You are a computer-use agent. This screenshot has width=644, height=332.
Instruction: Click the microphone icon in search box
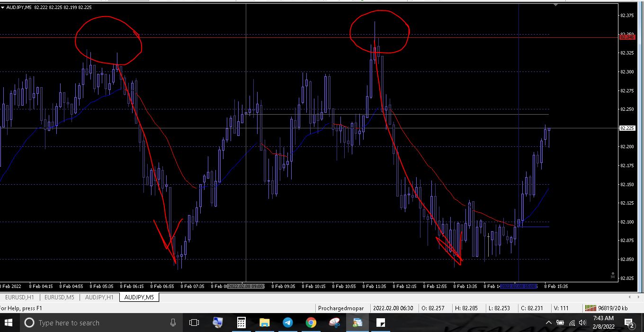pyautogui.click(x=173, y=323)
